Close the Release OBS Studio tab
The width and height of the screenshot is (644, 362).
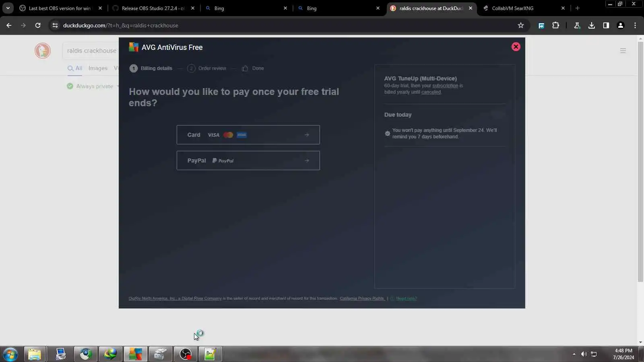(193, 8)
